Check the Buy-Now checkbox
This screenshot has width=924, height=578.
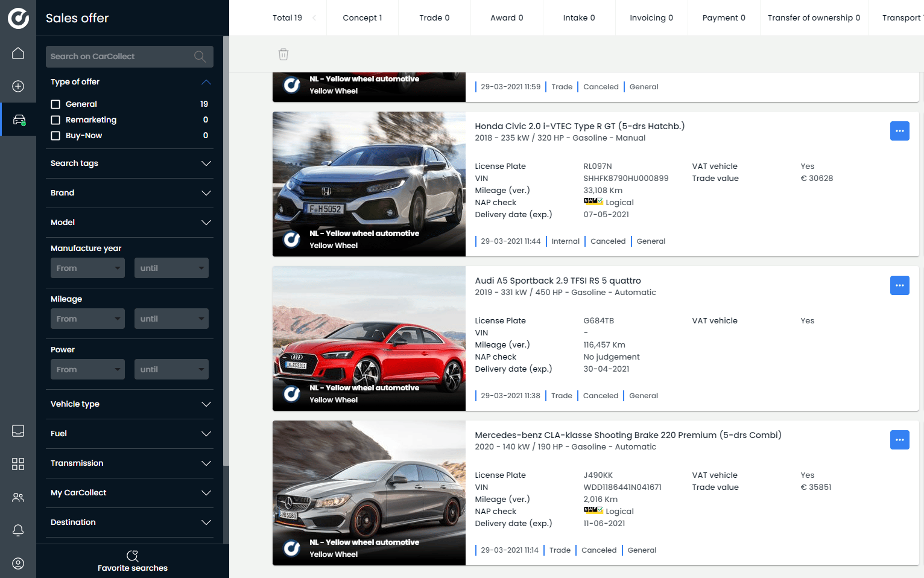point(55,136)
